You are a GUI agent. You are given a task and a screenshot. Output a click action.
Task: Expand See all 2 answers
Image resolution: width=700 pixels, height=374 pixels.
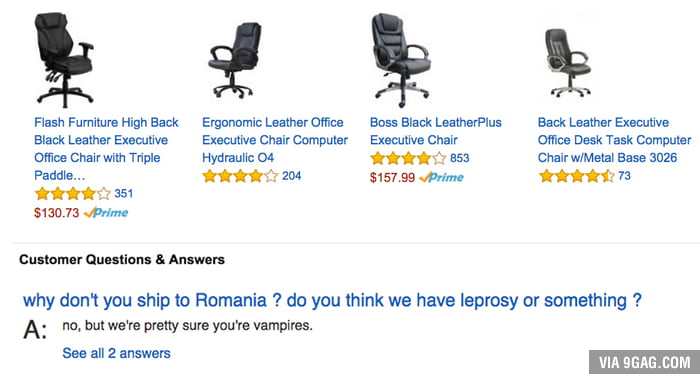116,353
